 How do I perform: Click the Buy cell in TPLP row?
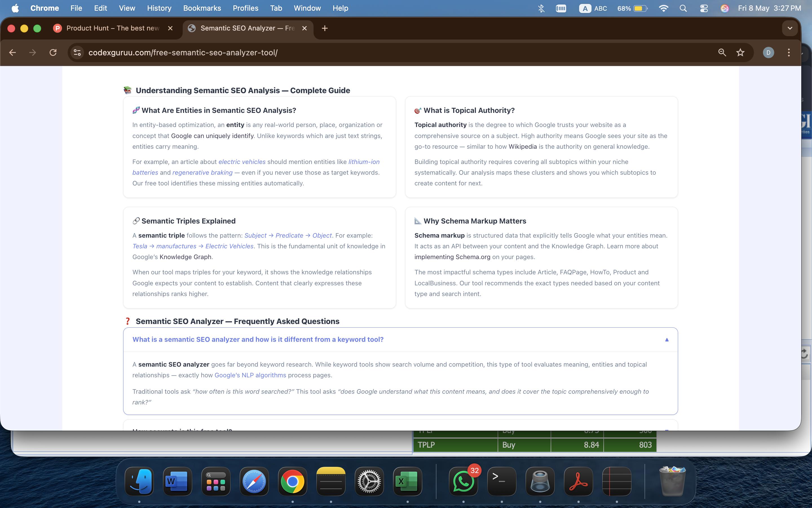[x=524, y=445]
